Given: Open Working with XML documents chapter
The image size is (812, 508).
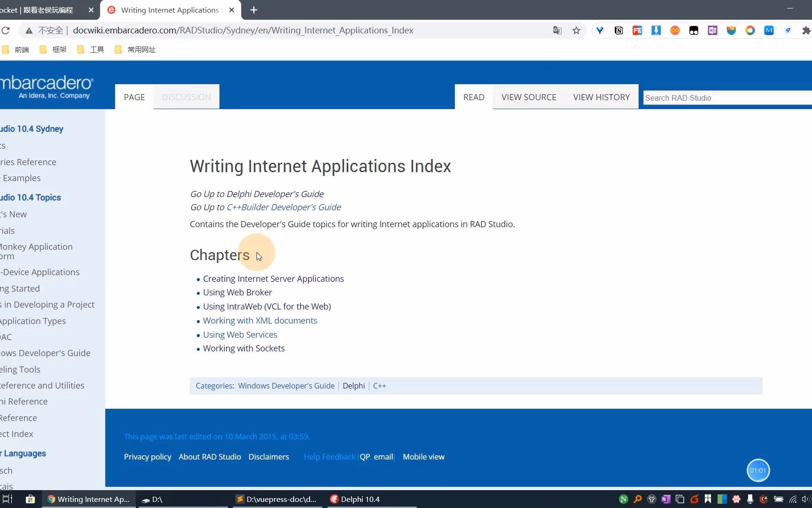Looking at the screenshot, I should [260, 320].
